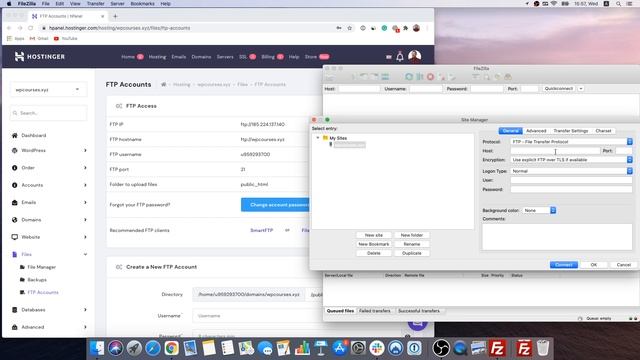Click Duplicate button in Site Manager
The image size is (640, 360).
411,253
